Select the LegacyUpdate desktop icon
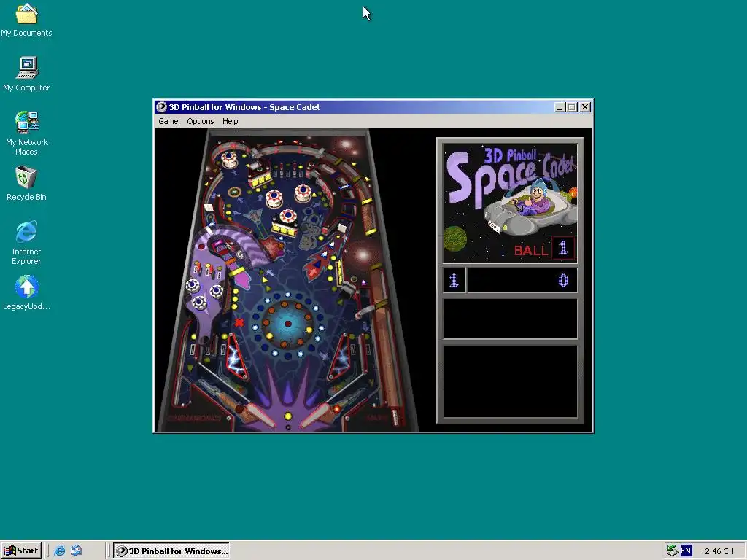747x560 pixels. click(26, 293)
